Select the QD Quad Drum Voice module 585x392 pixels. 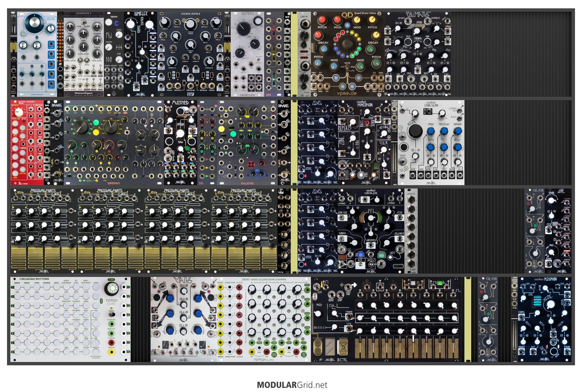[x=348, y=54]
